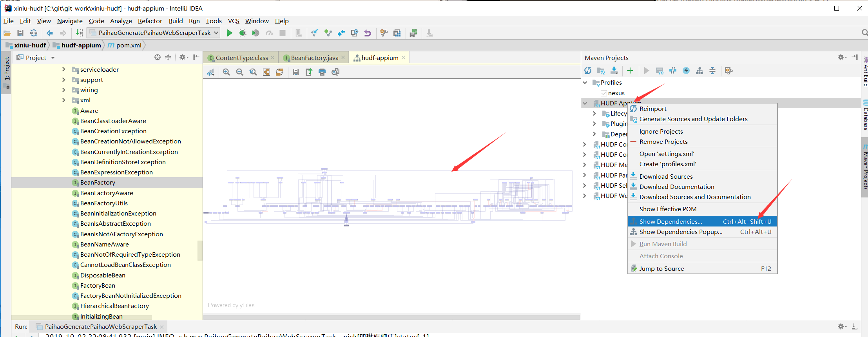Viewport: 868px width, 337px height.
Task: Select Show Dependencies Popup menu entry
Action: click(x=681, y=232)
